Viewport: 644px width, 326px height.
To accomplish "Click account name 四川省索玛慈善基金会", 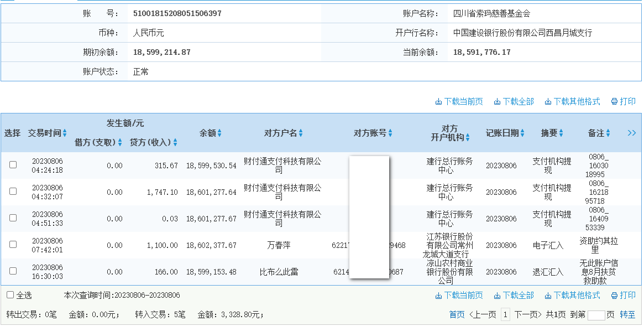I will [x=491, y=14].
